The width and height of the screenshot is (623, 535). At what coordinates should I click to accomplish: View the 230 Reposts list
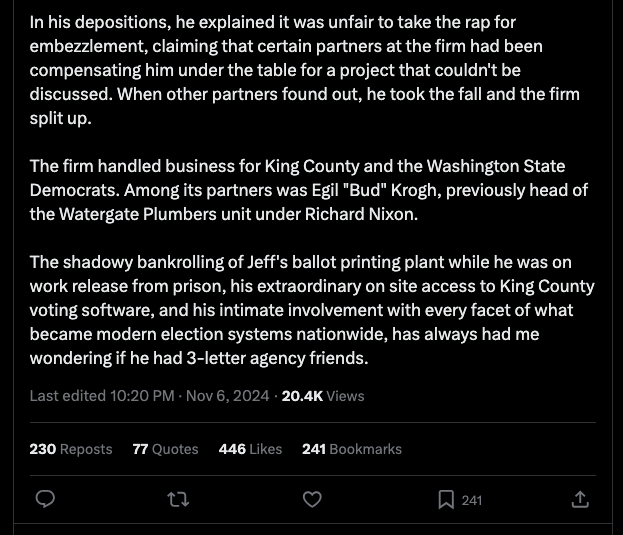[71, 449]
